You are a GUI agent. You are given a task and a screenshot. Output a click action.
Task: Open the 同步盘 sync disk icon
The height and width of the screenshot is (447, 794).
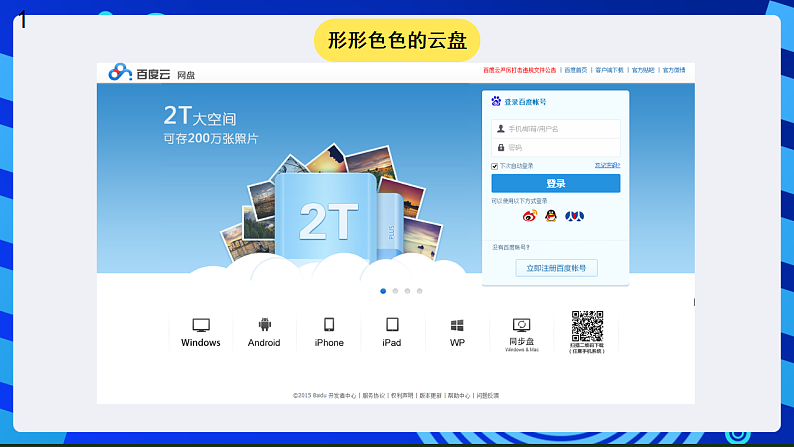pos(521,326)
